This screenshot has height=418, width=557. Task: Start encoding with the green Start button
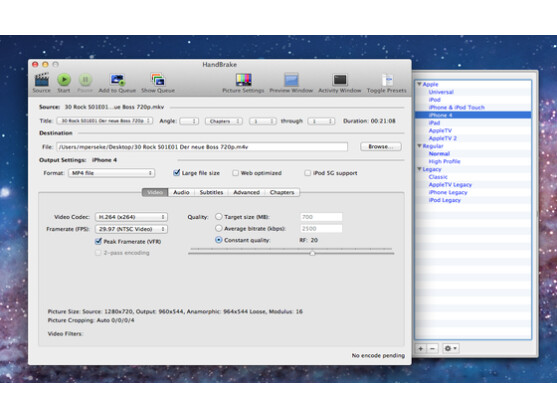[64, 80]
